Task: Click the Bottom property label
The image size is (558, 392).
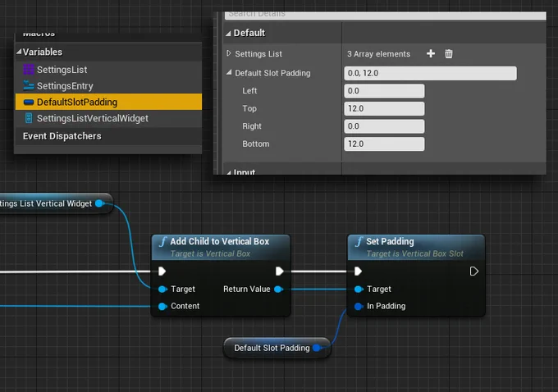Action: 255,144
